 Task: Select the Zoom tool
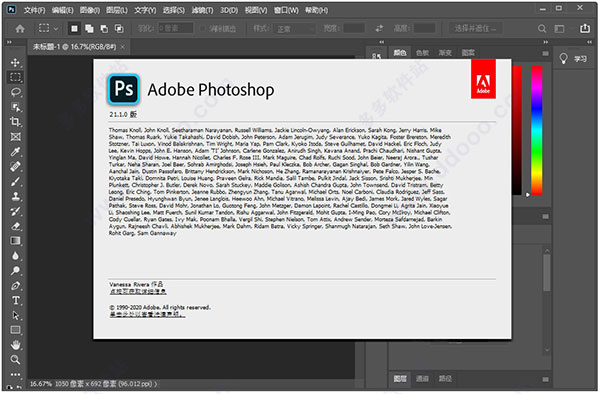(x=15, y=360)
